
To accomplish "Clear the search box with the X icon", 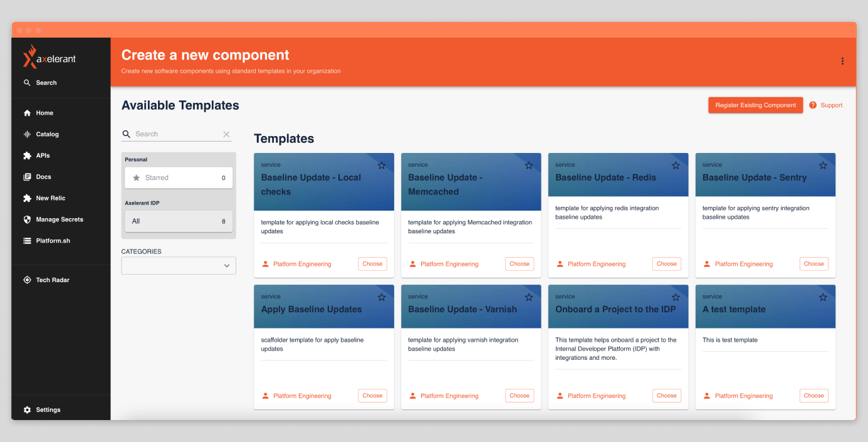I will tap(226, 134).
